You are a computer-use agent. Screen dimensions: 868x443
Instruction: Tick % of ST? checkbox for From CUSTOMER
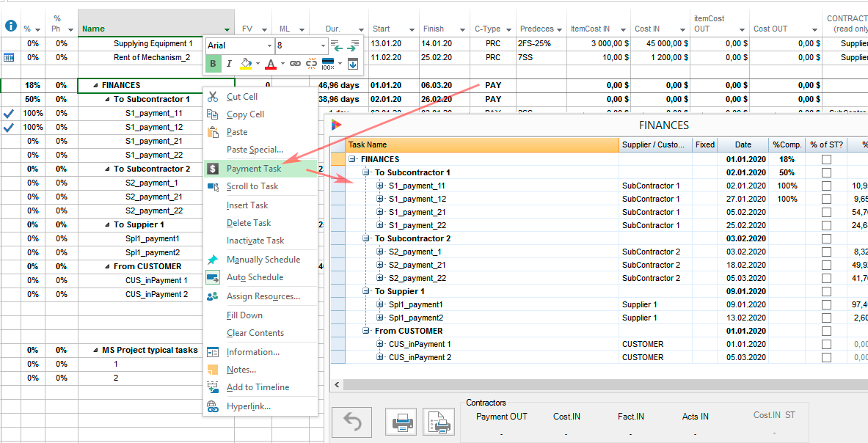(x=826, y=332)
